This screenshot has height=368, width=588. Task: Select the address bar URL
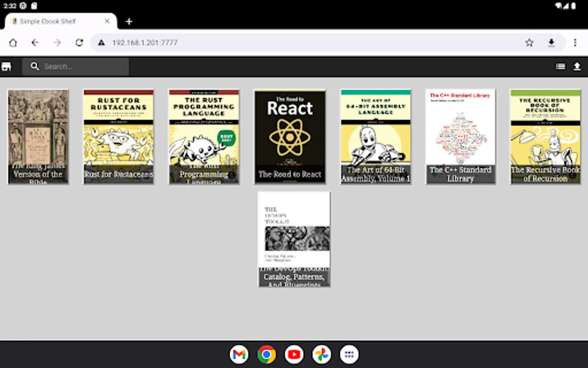point(145,43)
